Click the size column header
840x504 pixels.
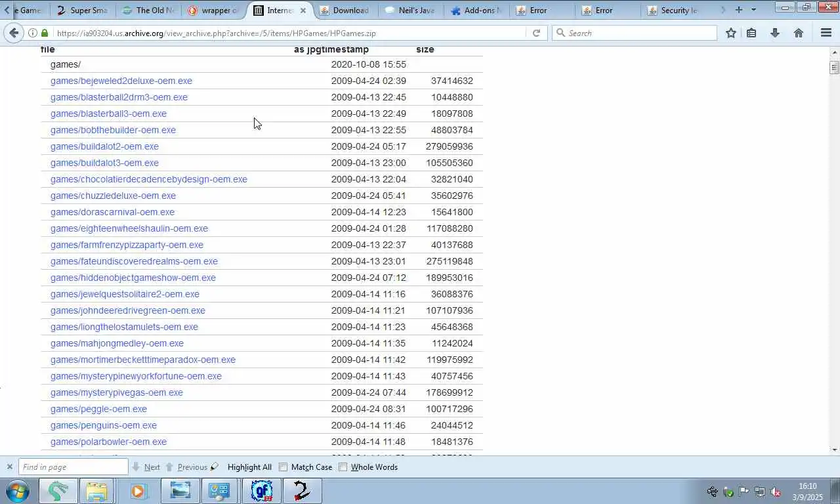click(x=425, y=49)
